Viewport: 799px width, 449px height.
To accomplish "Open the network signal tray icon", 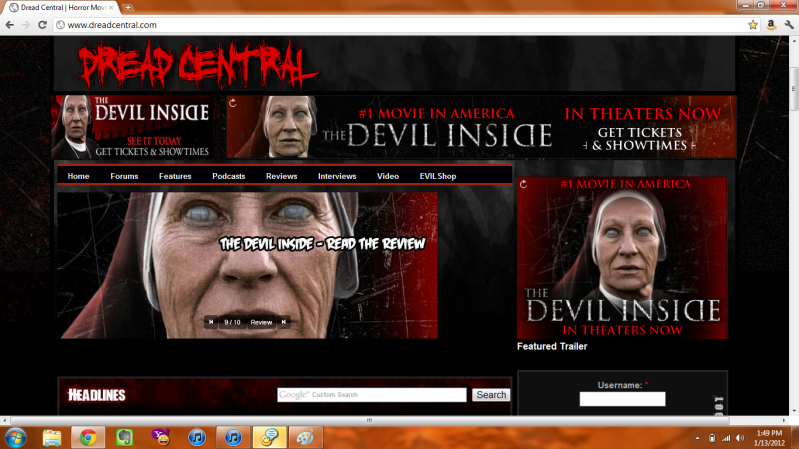I will (x=726, y=438).
